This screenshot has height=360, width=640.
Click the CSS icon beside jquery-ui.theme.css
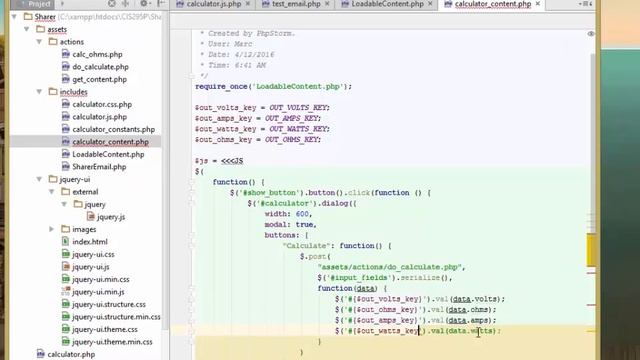[65, 329]
